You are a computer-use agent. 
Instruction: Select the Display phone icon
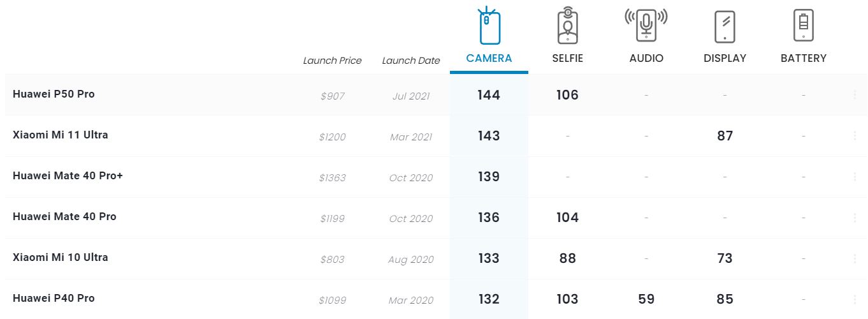point(725,27)
